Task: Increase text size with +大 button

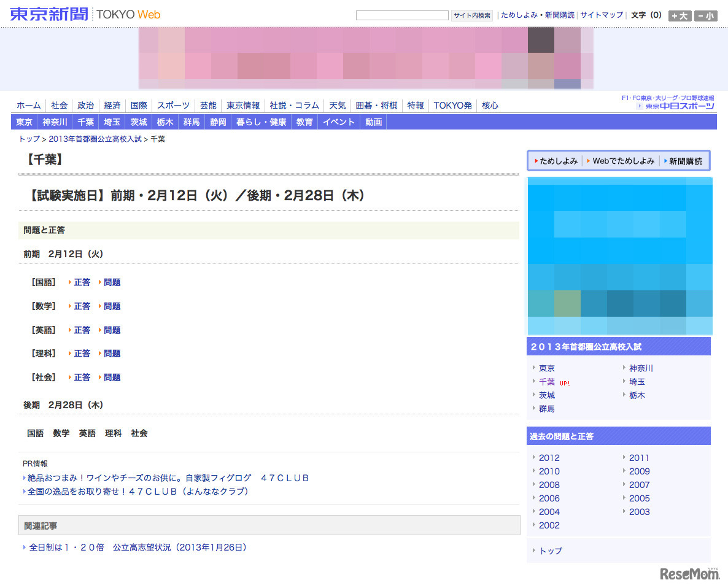Action: [680, 16]
